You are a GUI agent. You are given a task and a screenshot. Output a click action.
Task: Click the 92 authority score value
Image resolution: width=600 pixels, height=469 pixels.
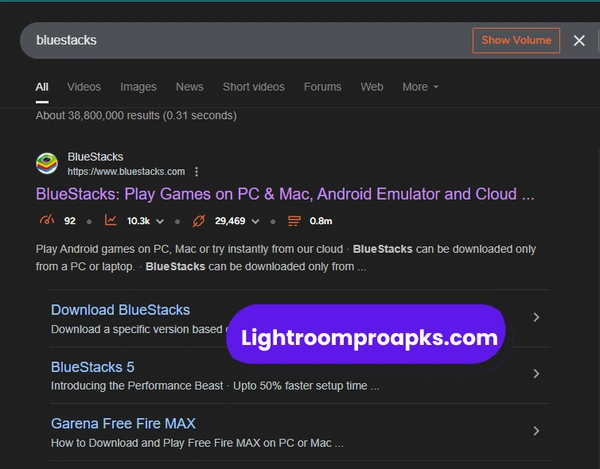(x=70, y=221)
